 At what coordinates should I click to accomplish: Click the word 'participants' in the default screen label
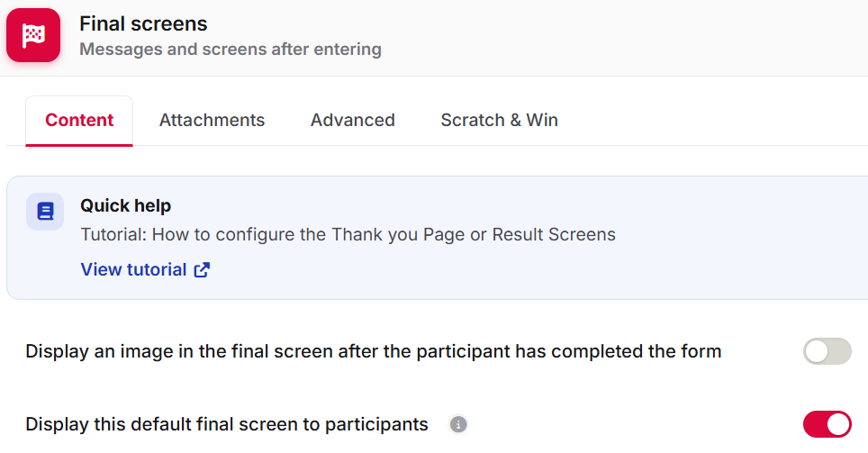pyautogui.click(x=376, y=425)
